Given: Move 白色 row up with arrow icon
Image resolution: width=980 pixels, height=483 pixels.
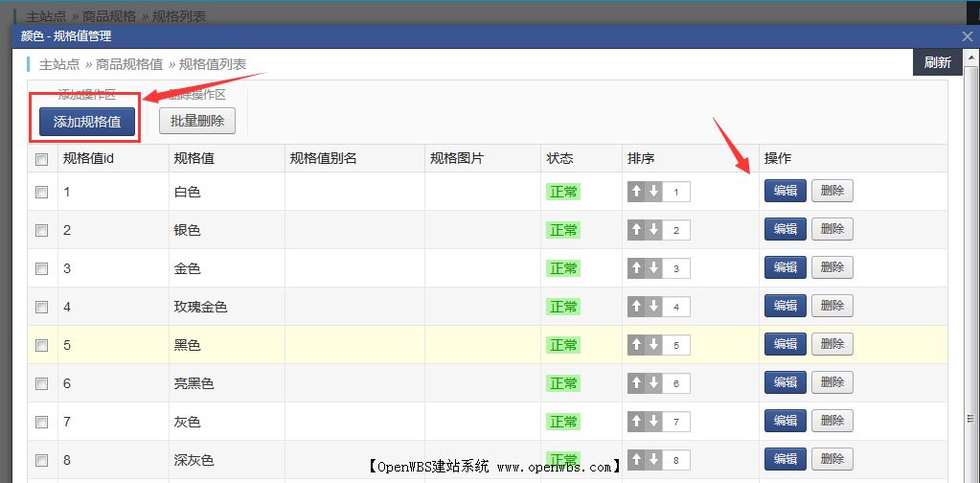Looking at the screenshot, I should click(636, 192).
